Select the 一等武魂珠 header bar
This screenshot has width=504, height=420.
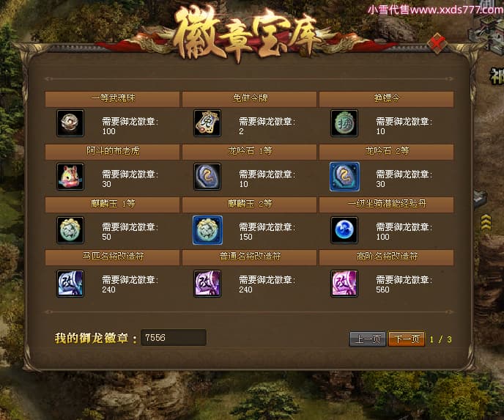tap(113, 99)
